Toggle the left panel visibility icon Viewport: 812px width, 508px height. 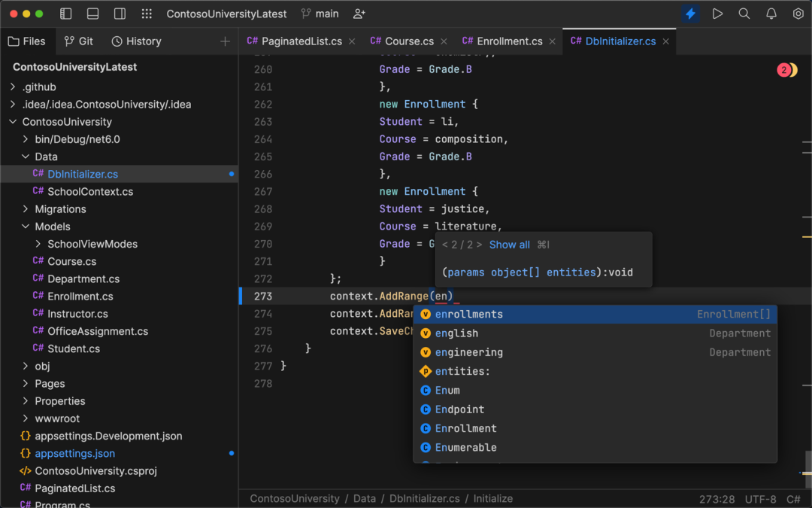click(x=65, y=14)
